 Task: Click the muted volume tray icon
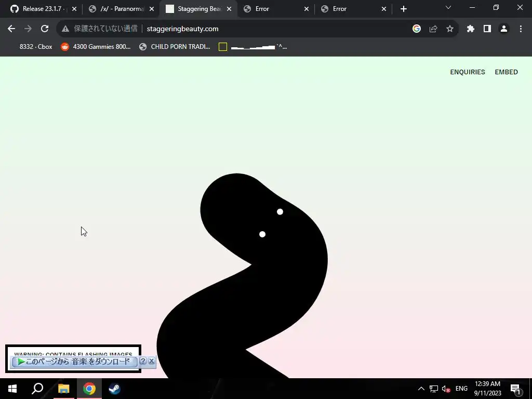pyautogui.click(x=446, y=389)
